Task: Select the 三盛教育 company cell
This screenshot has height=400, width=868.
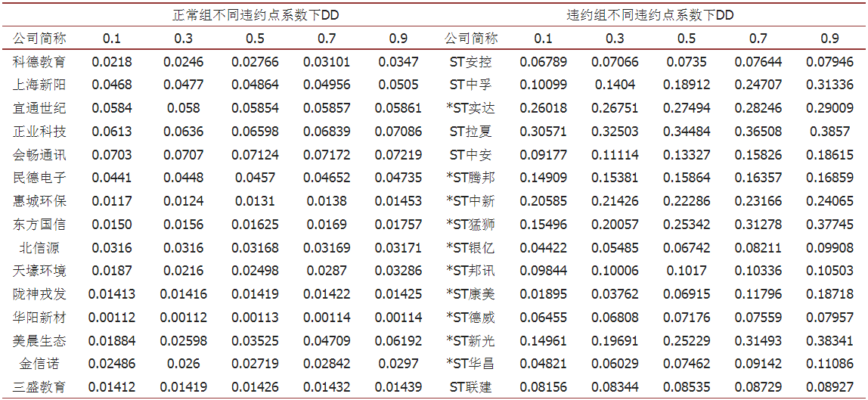Action: coord(39,386)
